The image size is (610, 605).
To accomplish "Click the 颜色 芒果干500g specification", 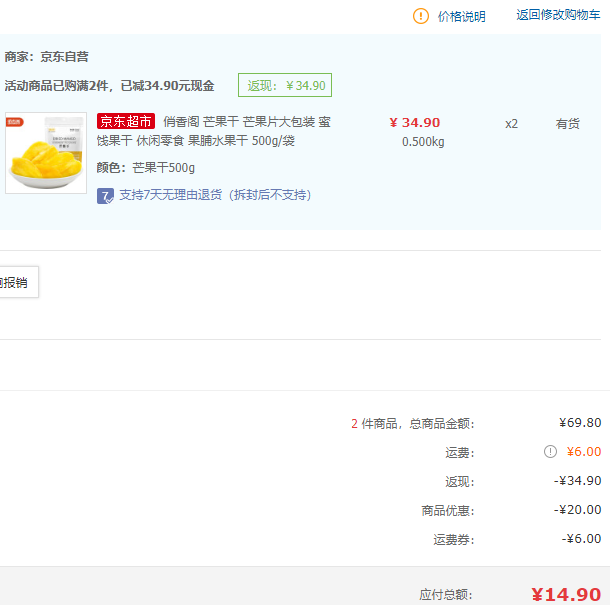I will tap(146, 168).
